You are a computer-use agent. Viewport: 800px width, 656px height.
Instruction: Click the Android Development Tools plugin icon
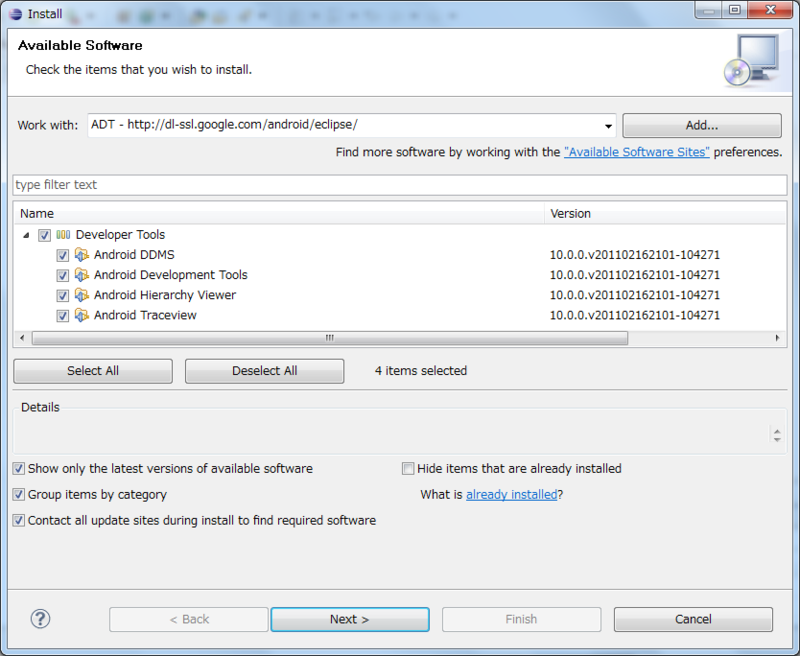click(82, 275)
